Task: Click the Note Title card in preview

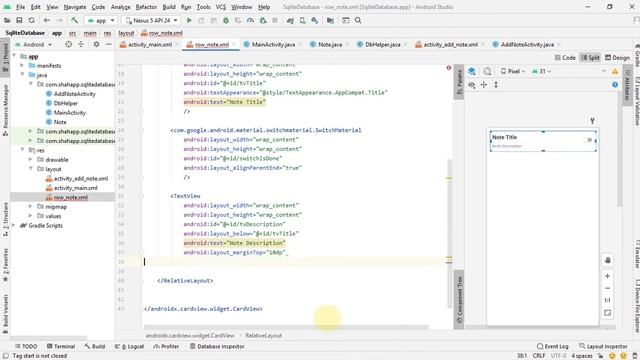Action: pos(543,141)
